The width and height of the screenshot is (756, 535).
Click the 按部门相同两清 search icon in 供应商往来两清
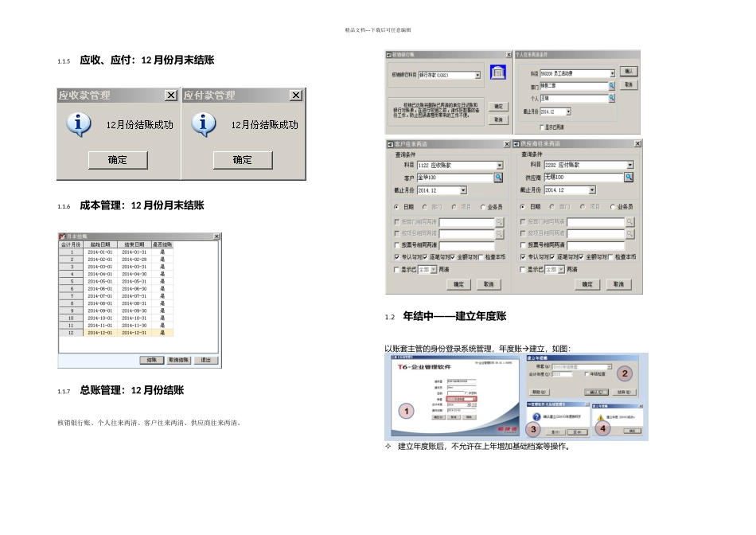tap(629, 222)
